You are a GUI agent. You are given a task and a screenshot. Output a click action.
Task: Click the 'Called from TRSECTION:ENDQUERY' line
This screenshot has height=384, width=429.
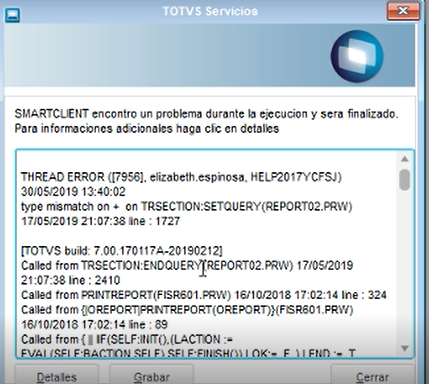coord(187,266)
